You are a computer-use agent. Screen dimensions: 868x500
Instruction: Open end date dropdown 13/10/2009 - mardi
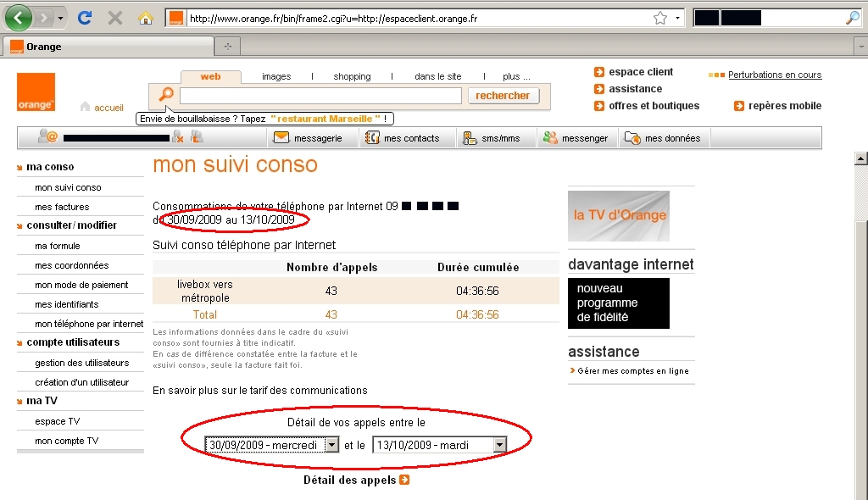tap(440, 445)
